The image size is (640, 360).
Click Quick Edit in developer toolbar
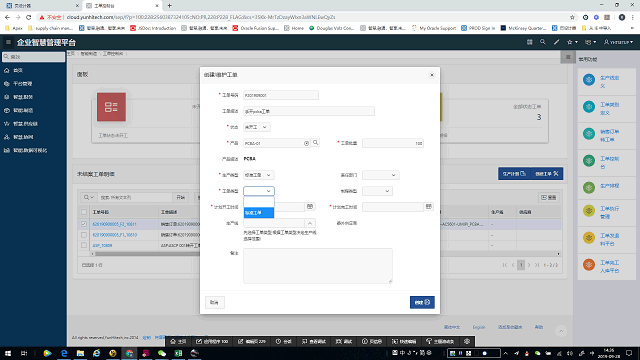click(404, 341)
